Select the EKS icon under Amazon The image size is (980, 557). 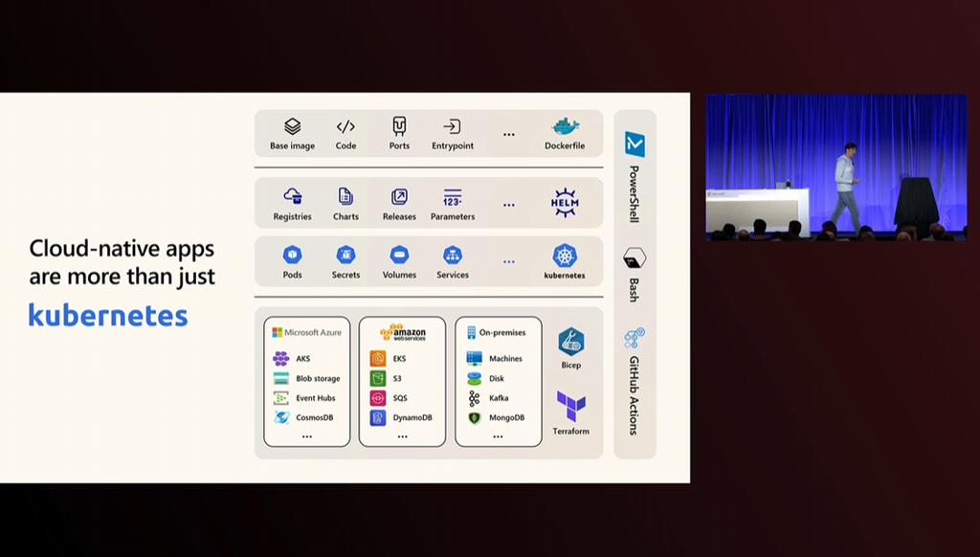(x=377, y=358)
